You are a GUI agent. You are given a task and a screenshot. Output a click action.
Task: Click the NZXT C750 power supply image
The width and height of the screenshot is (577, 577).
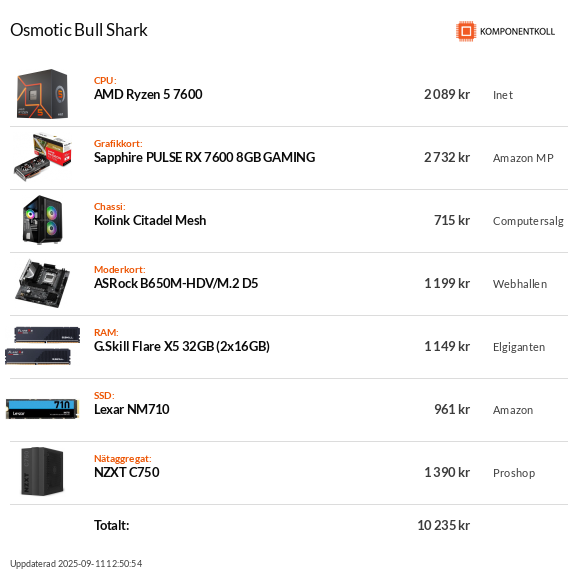[42, 472]
